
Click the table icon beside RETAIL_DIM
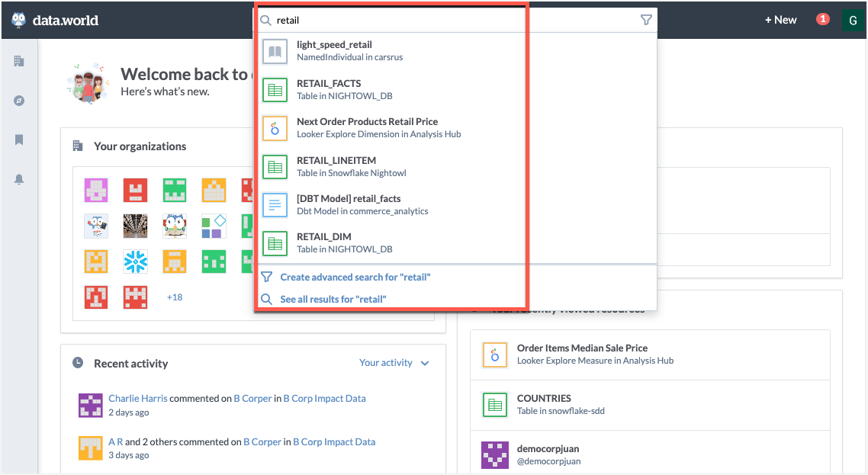click(275, 243)
